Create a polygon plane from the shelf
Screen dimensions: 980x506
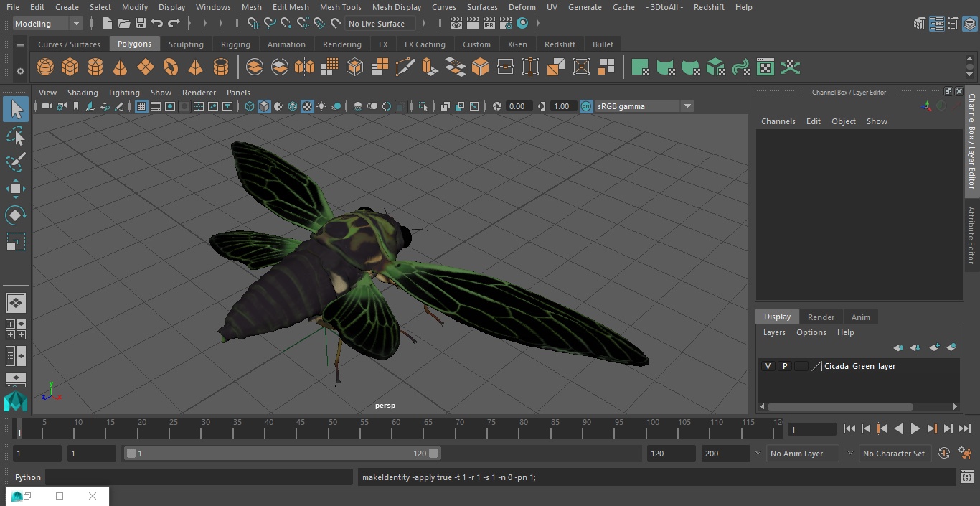click(x=145, y=67)
